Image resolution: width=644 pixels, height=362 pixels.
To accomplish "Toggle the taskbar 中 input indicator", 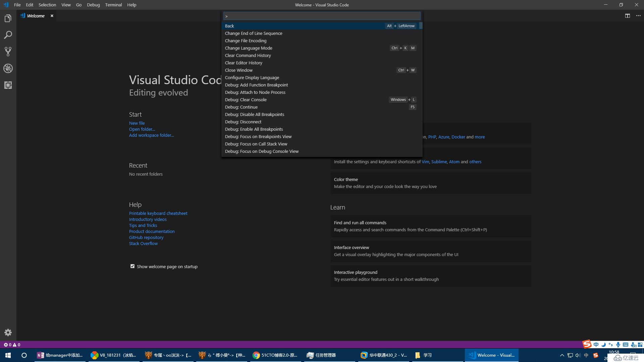I will (x=586, y=355).
